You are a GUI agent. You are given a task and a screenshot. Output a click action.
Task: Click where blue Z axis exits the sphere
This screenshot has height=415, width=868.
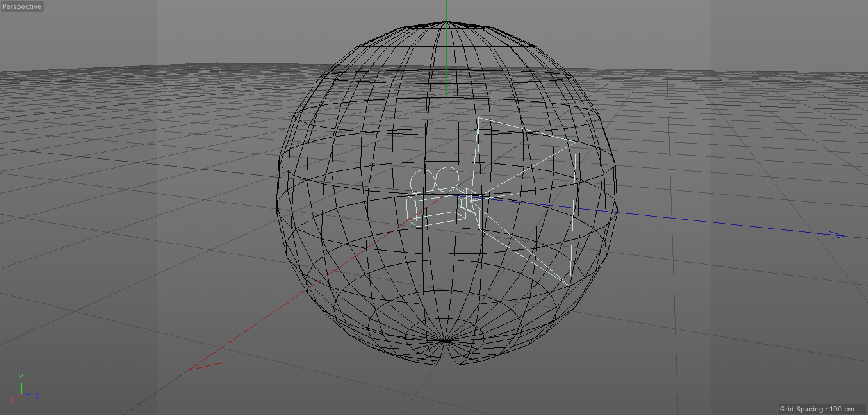point(617,212)
